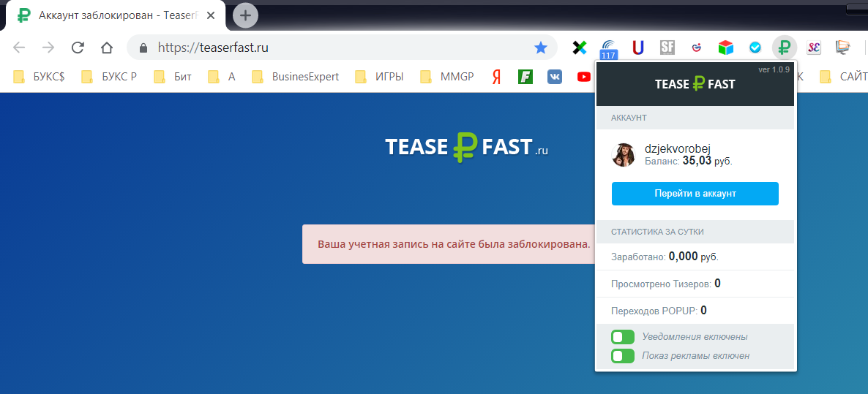Screen dimensions: 868x394
Task: Expand the ИГРЫ bookmark folder
Action: (379, 76)
